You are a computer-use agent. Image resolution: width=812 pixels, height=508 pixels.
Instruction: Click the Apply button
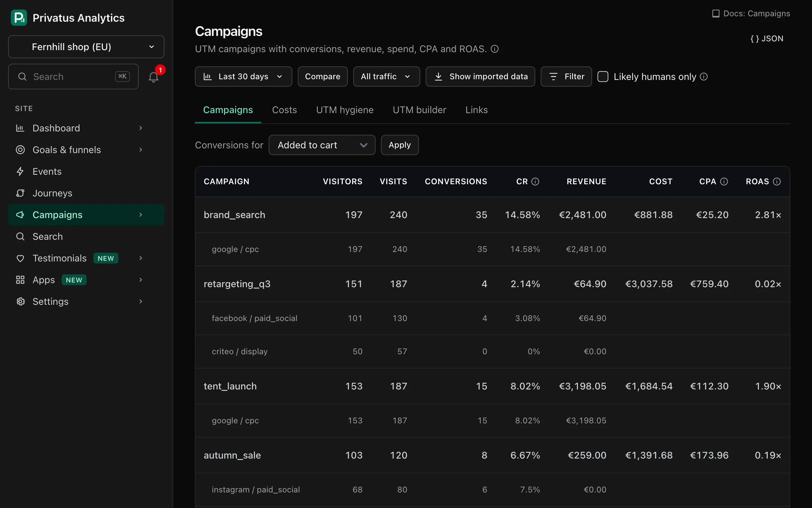coord(400,145)
